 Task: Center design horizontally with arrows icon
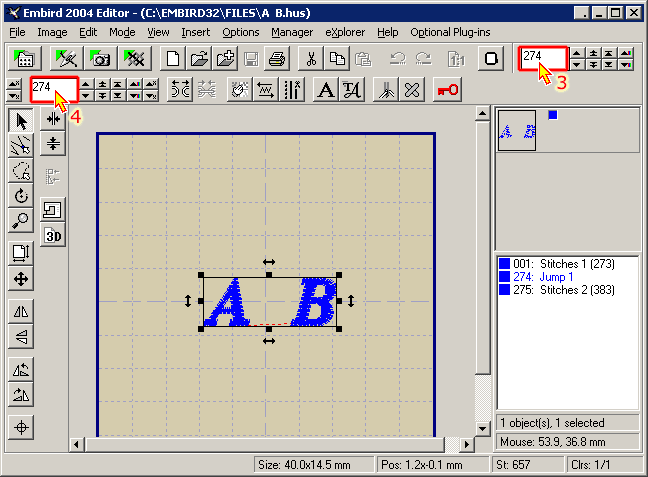(53, 119)
